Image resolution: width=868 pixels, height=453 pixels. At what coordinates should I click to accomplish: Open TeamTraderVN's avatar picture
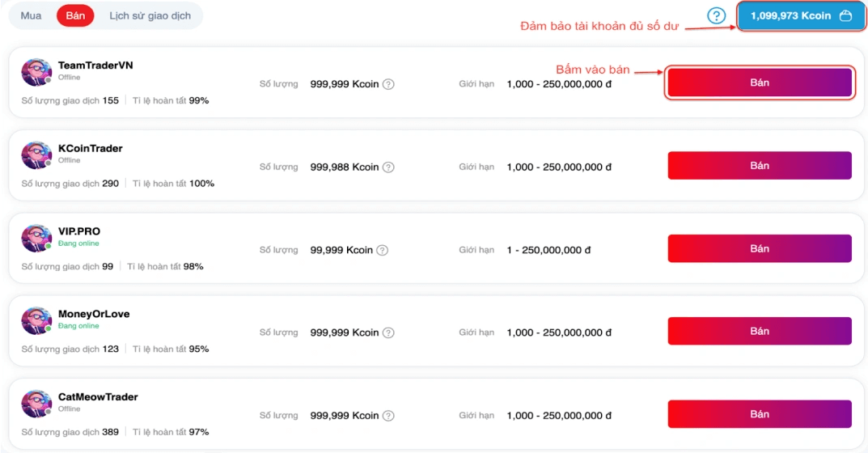pyautogui.click(x=36, y=72)
